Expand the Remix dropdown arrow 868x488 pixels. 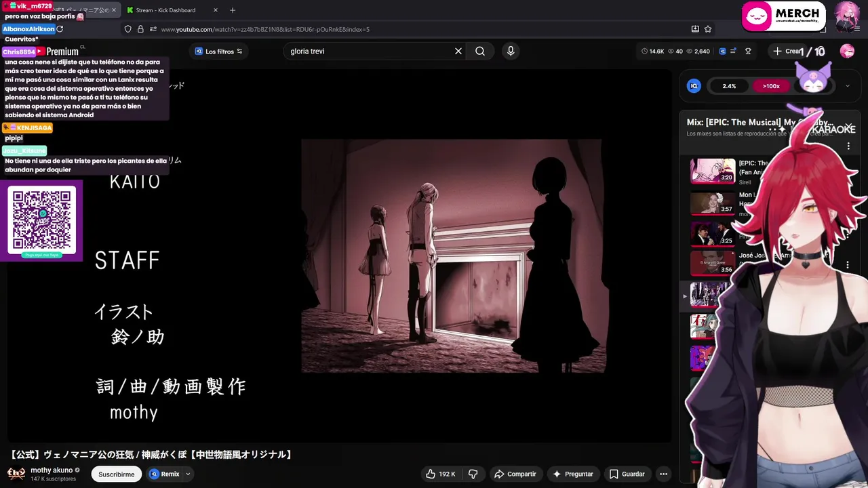click(x=188, y=474)
